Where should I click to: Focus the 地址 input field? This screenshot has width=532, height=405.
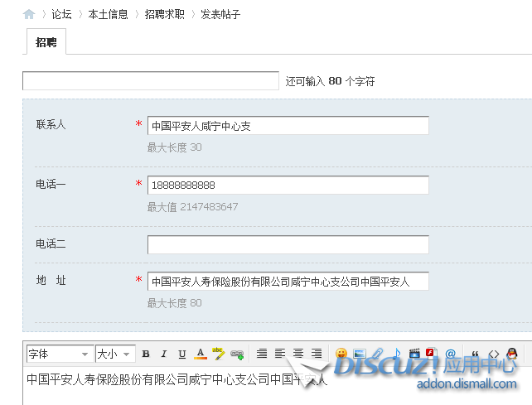pyautogui.click(x=288, y=282)
